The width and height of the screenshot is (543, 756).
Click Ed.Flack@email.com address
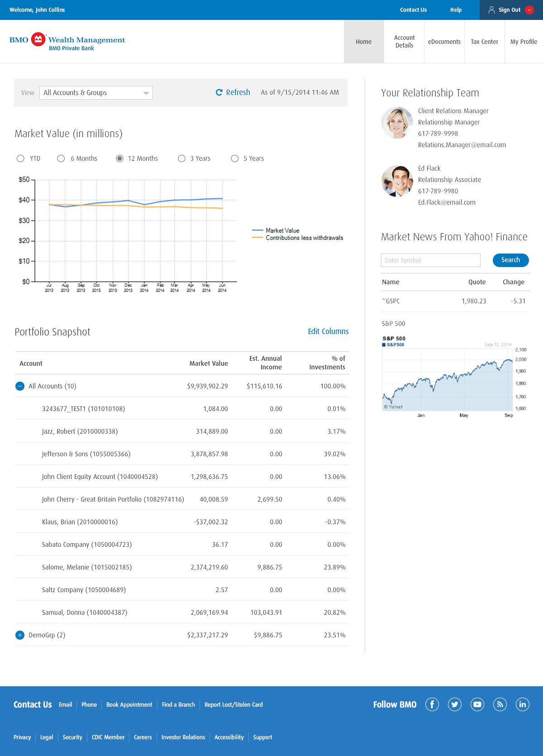tap(447, 202)
